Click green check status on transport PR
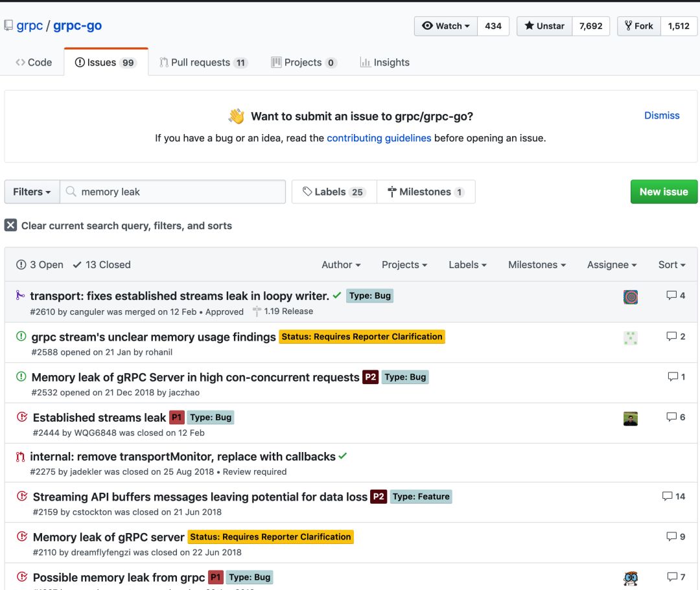The width and height of the screenshot is (700, 590). (337, 295)
